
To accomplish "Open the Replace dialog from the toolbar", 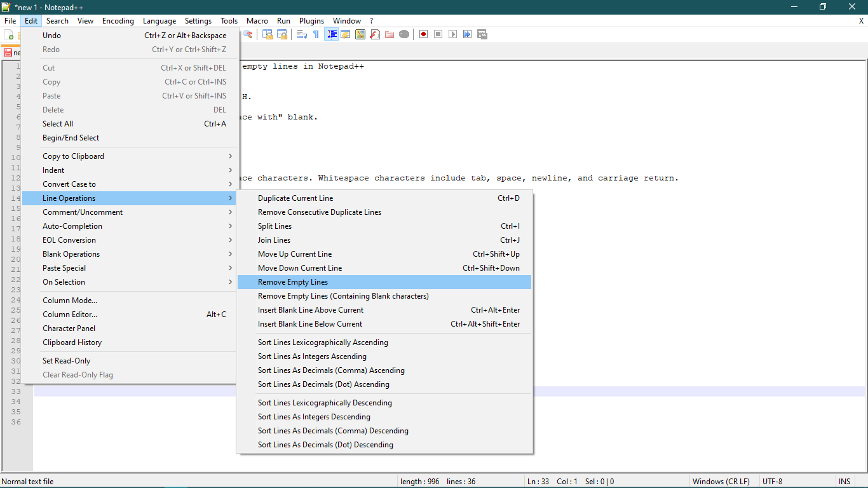I will [x=248, y=34].
